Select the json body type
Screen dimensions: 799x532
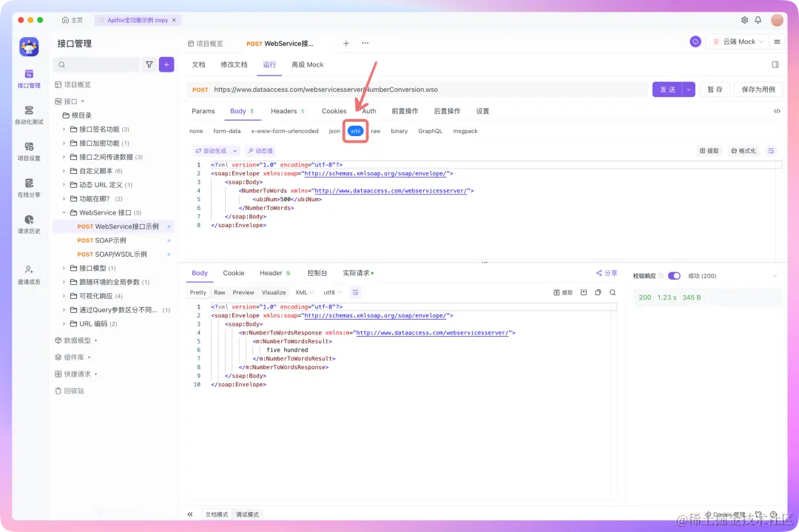(334, 131)
